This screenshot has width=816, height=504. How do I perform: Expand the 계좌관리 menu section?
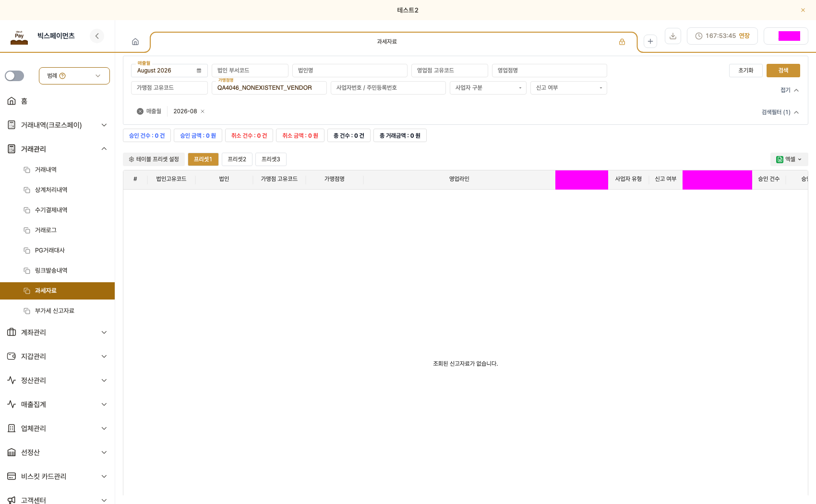58,332
